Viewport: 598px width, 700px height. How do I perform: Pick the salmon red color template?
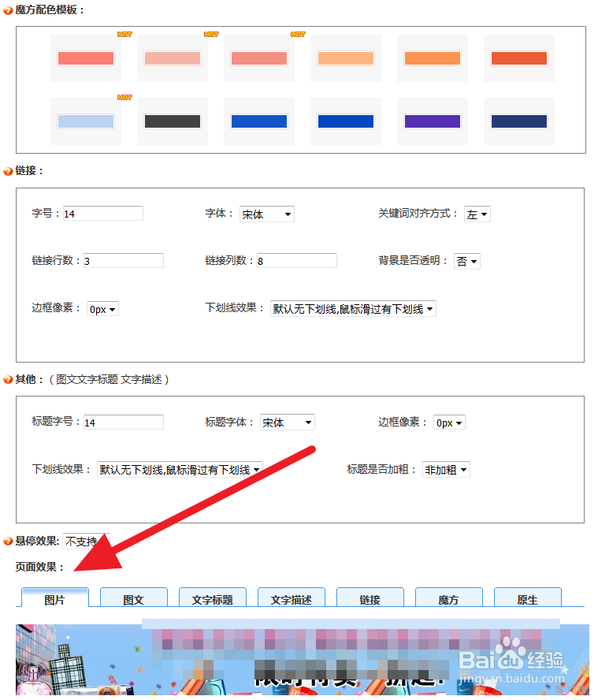click(x=86, y=58)
